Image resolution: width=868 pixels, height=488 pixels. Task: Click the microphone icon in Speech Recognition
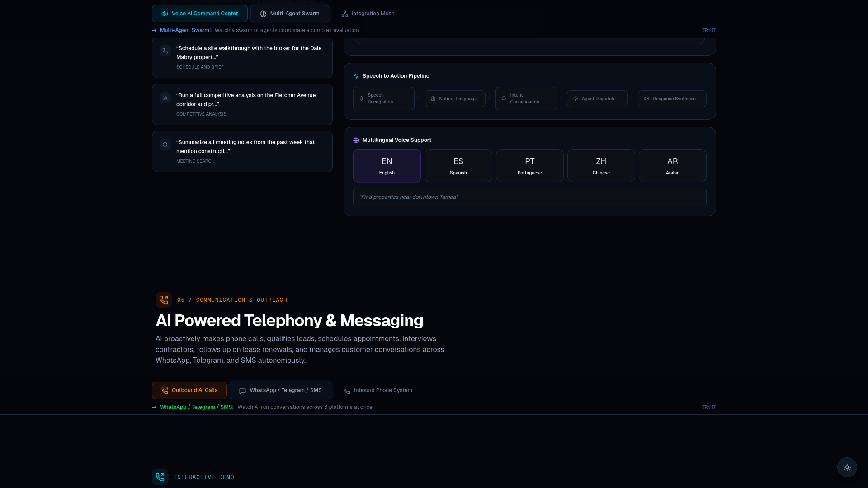click(361, 99)
